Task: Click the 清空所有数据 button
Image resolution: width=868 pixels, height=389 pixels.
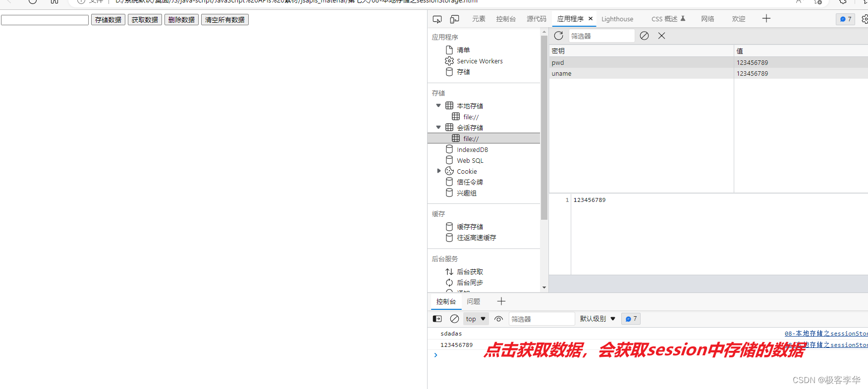Action: click(225, 20)
